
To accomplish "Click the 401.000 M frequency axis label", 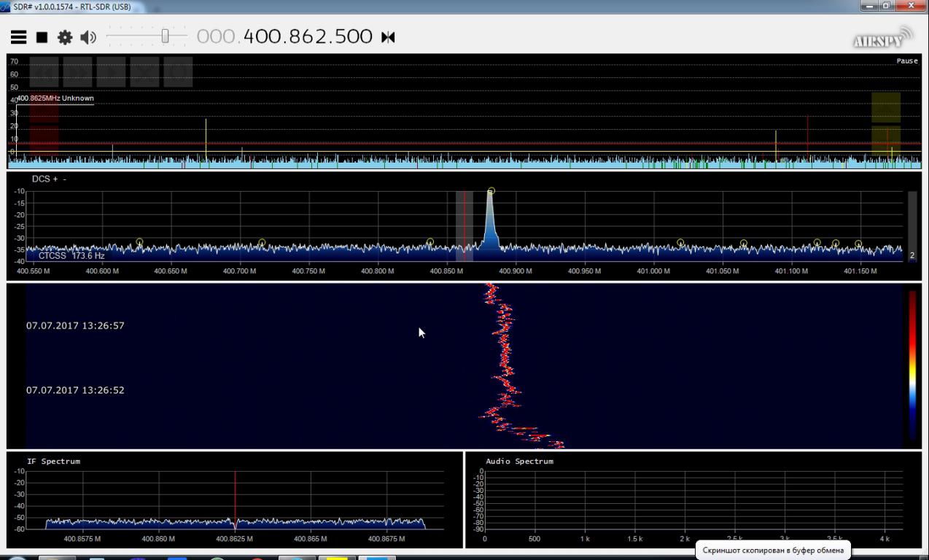I will (x=653, y=271).
